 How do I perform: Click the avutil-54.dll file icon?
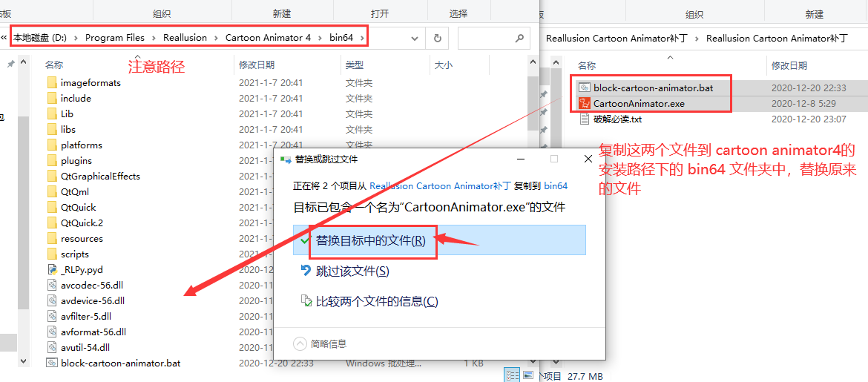pyautogui.click(x=52, y=348)
